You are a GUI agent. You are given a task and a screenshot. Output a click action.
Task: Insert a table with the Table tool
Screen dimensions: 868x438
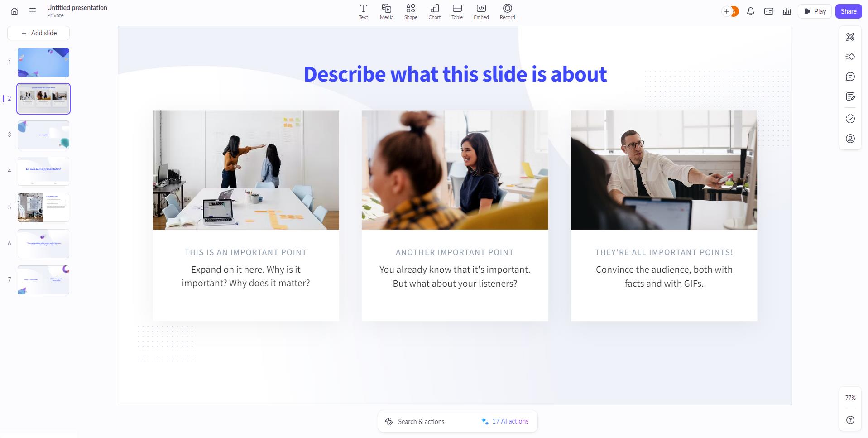457,11
